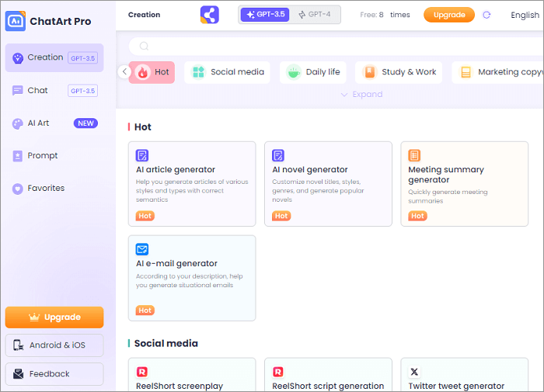Open the Twitter tweet generator card

(464, 375)
